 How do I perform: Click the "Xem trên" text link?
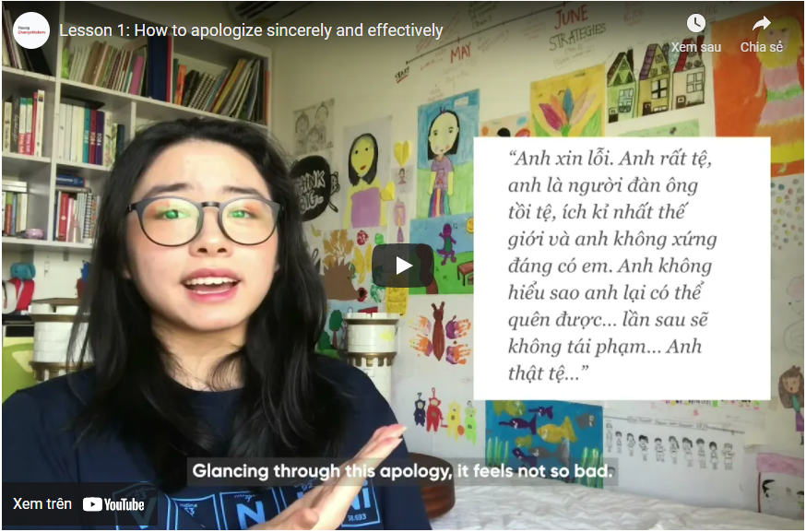(x=42, y=503)
